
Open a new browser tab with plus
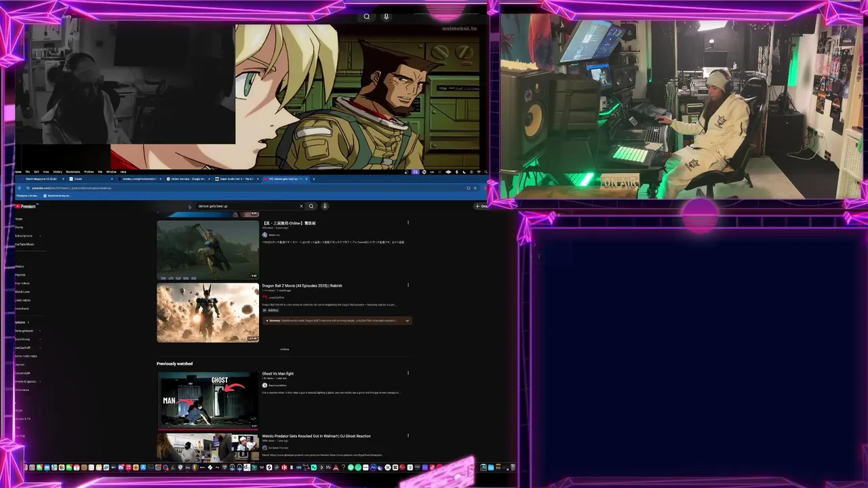[313, 179]
